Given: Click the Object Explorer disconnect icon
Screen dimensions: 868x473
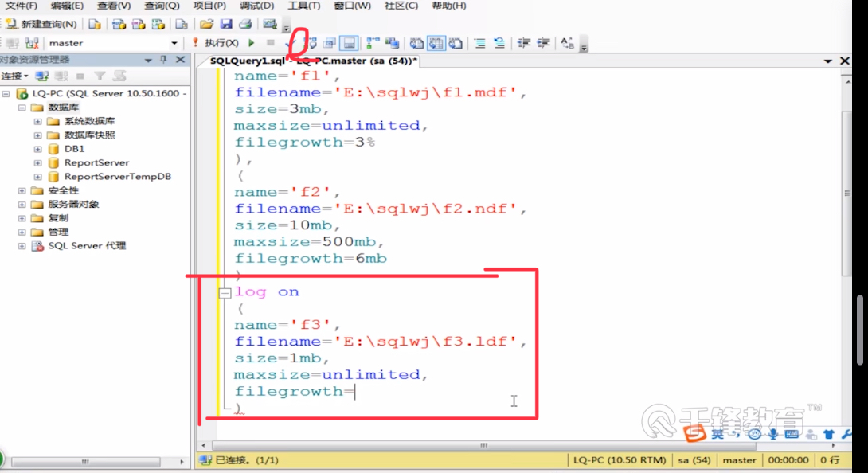Looking at the screenshot, I should coord(61,76).
